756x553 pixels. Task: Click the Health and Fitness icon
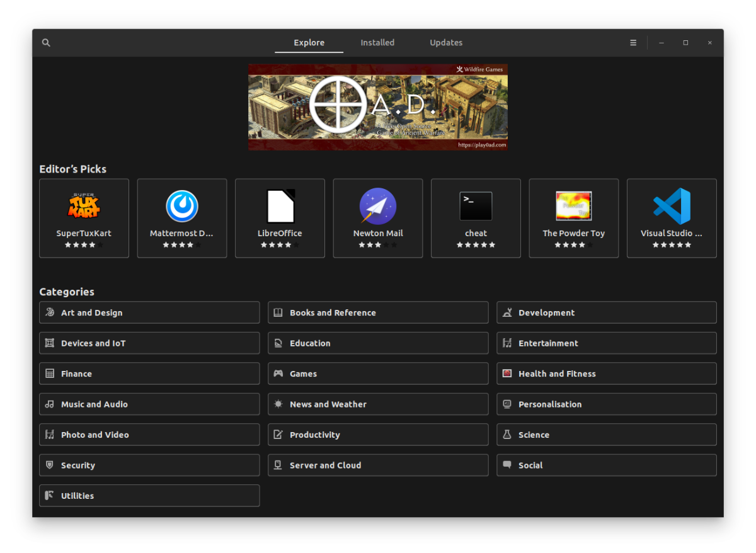coord(507,373)
